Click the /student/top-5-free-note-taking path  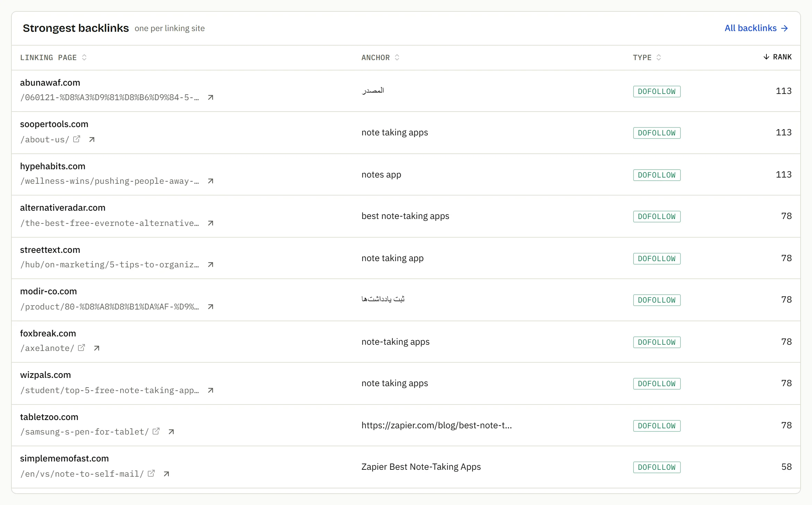(x=109, y=390)
